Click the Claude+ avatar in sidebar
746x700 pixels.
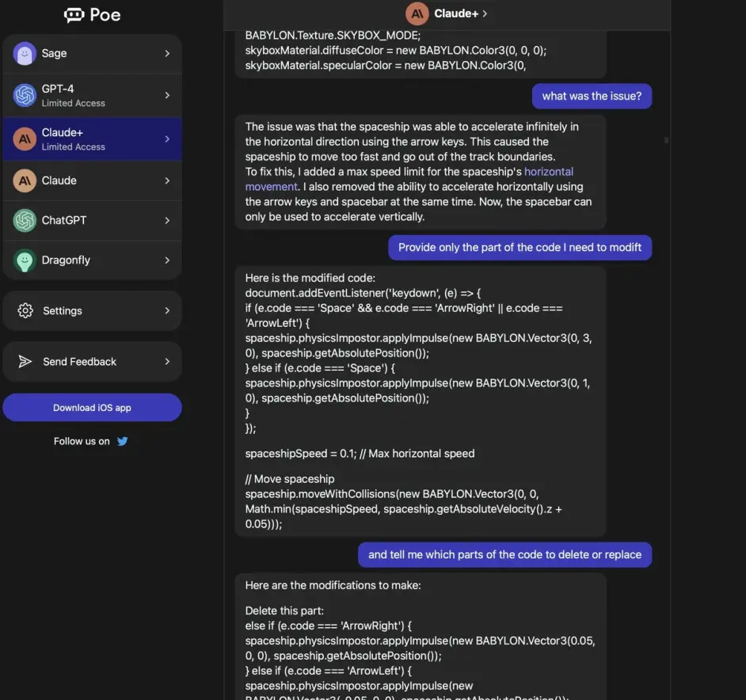tap(25, 139)
